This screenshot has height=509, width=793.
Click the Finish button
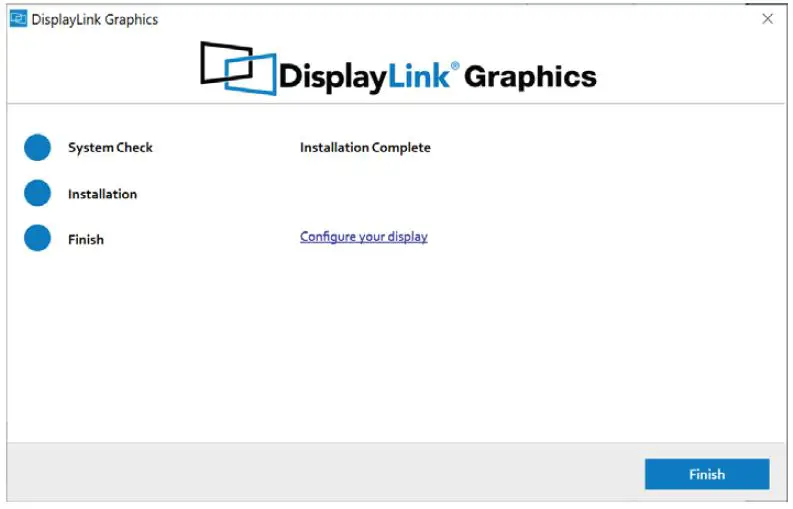tap(707, 474)
